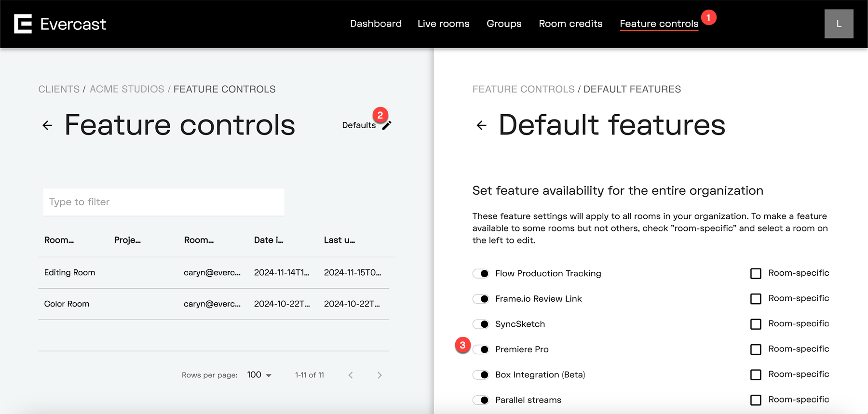Select the Editing Room row name
868x414 pixels.
click(69, 273)
